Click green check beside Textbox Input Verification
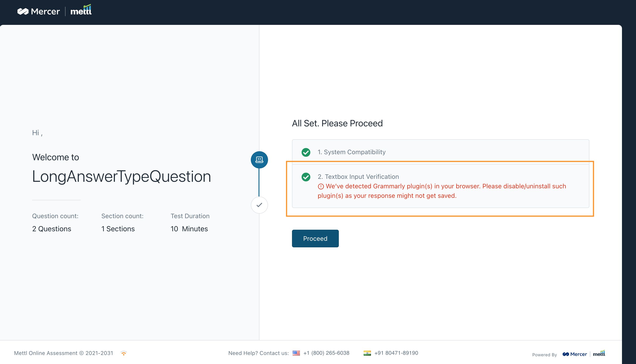Screen dimensions: 636x364 (306, 177)
